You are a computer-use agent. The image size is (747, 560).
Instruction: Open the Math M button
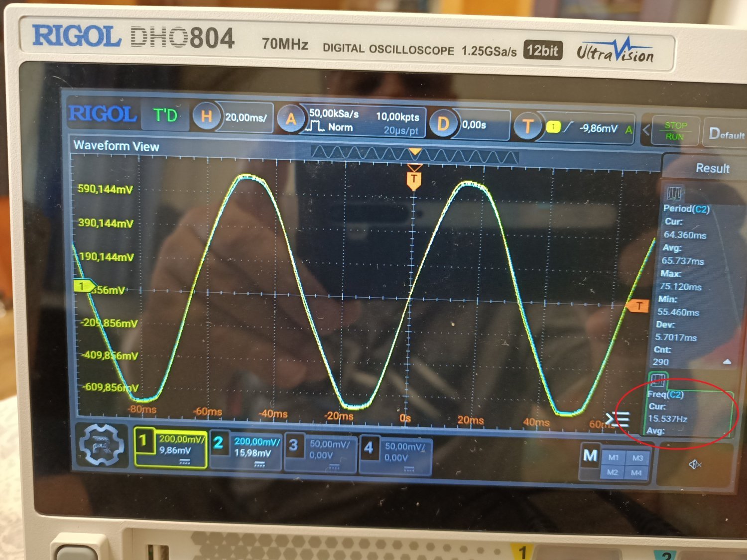590,455
